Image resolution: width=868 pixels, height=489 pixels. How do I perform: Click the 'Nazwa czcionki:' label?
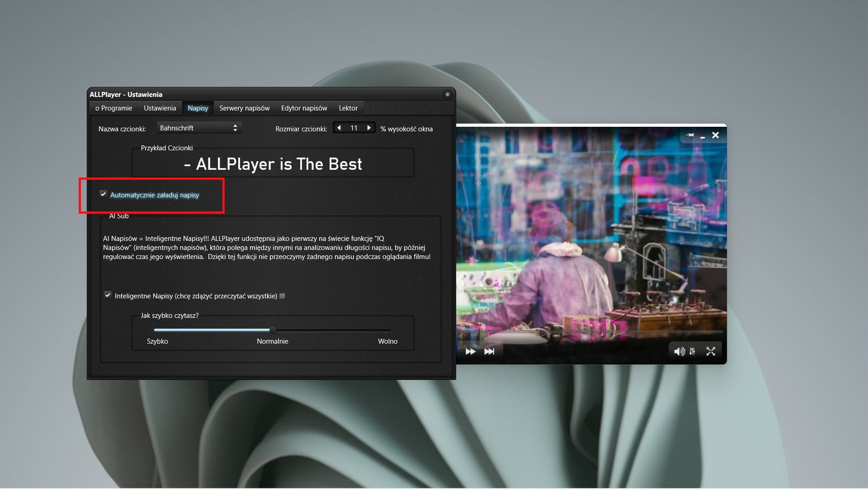click(122, 129)
